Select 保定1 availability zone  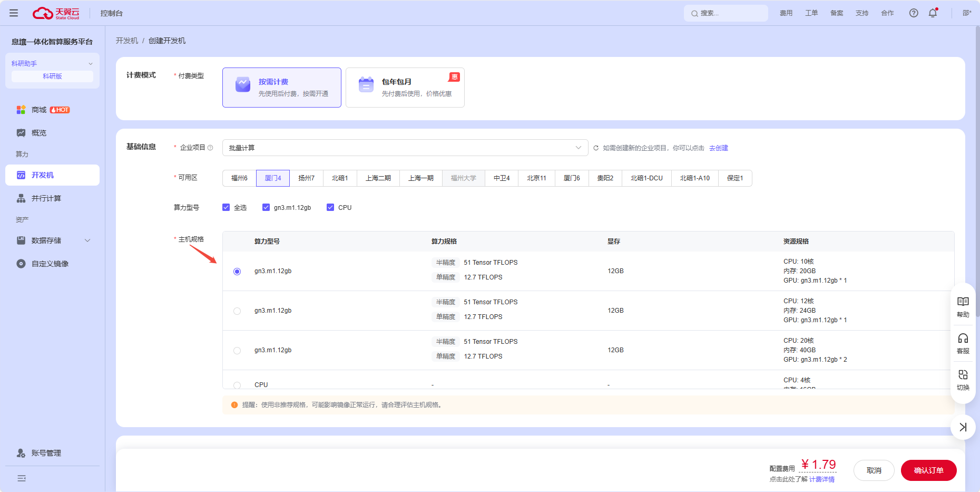click(735, 178)
